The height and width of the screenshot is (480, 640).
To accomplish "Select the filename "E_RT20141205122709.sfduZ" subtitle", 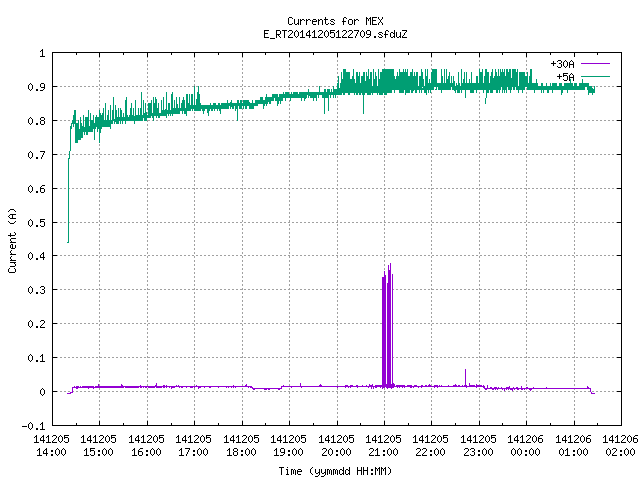I will click(335, 34).
